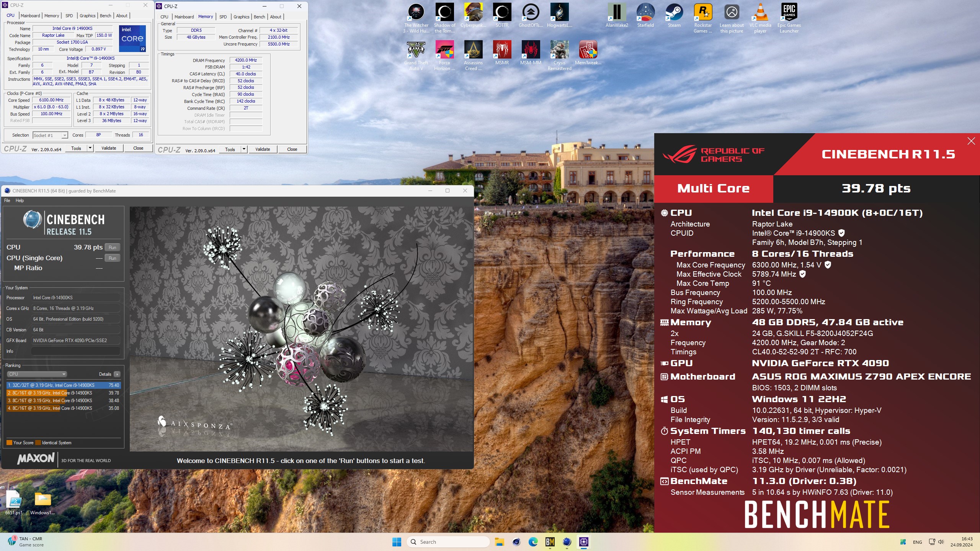This screenshot has width=980, height=551.
Task: Open Shadow of the Tomb Raider shortcut
Action: click(x=444, y=18)
